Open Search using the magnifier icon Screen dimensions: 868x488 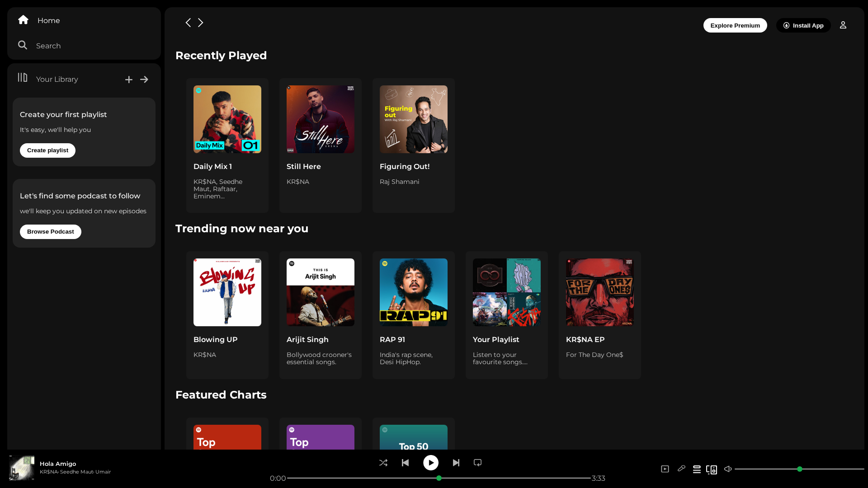click(23, 45)
